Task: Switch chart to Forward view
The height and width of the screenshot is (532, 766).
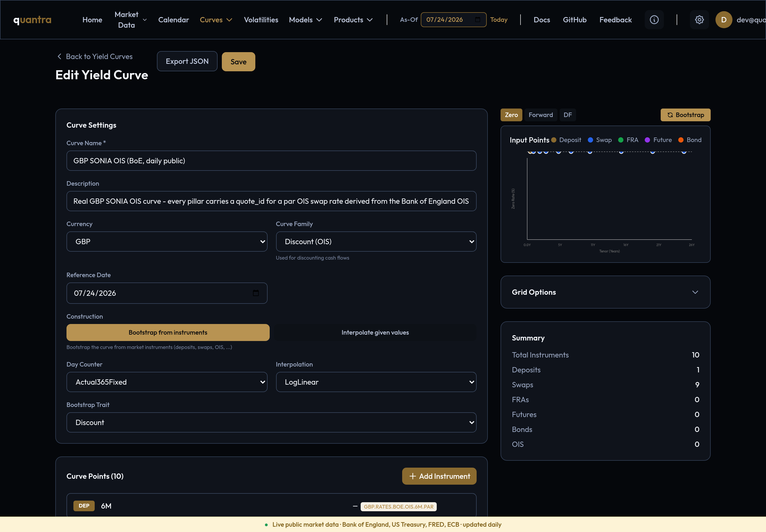Action: pos(541,115)
